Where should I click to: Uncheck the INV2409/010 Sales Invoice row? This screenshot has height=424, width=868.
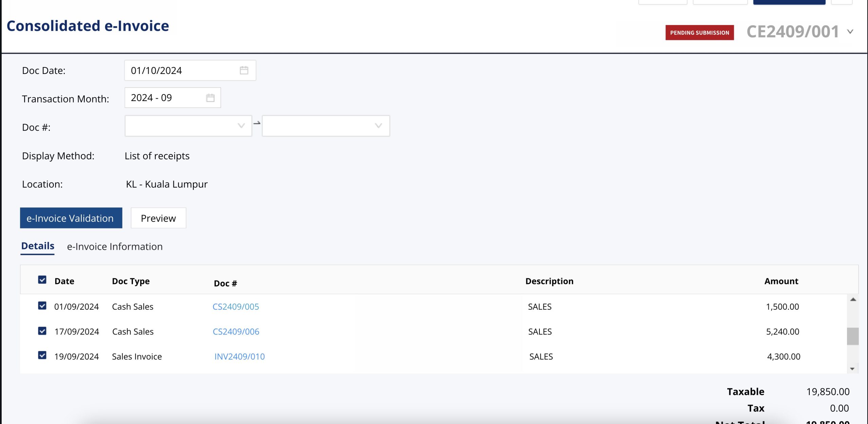(x=42, y=355)
